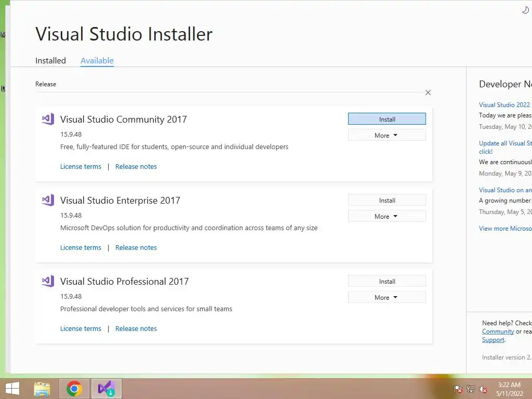This screenshot has width=532, height=399.
Task: Click the 15.9.48 version under Professional 2017
Action: click(x=71, y=297)
